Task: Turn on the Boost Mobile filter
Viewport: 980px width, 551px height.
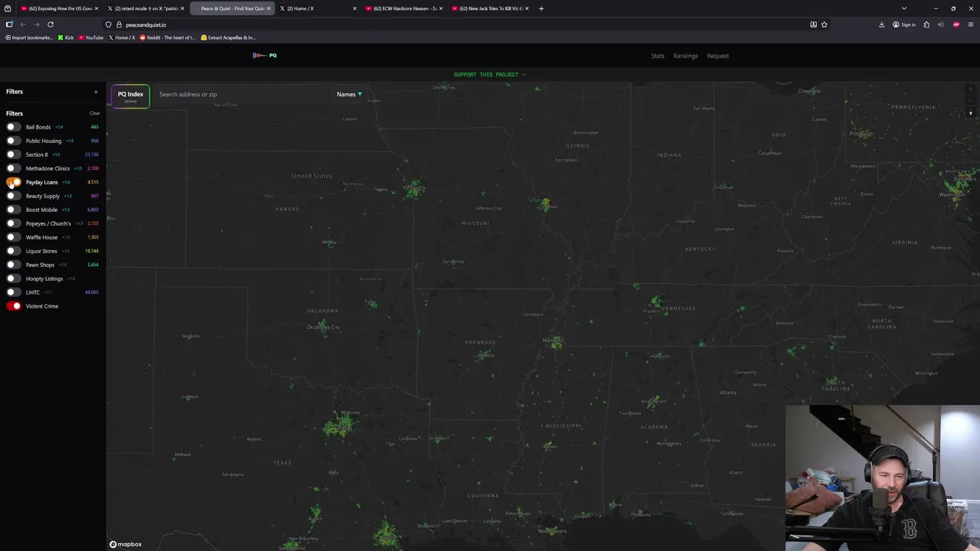Action: pos(13,210)
